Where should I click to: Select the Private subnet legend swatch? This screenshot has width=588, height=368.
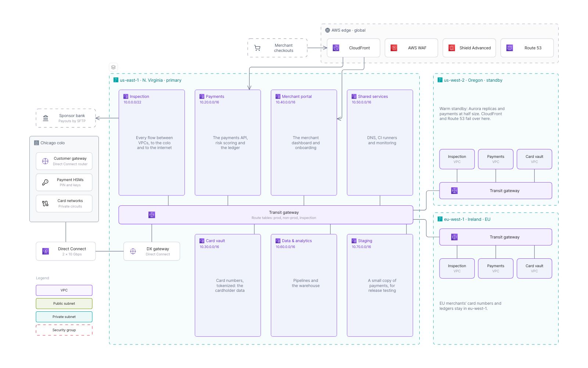pos(64,317)
